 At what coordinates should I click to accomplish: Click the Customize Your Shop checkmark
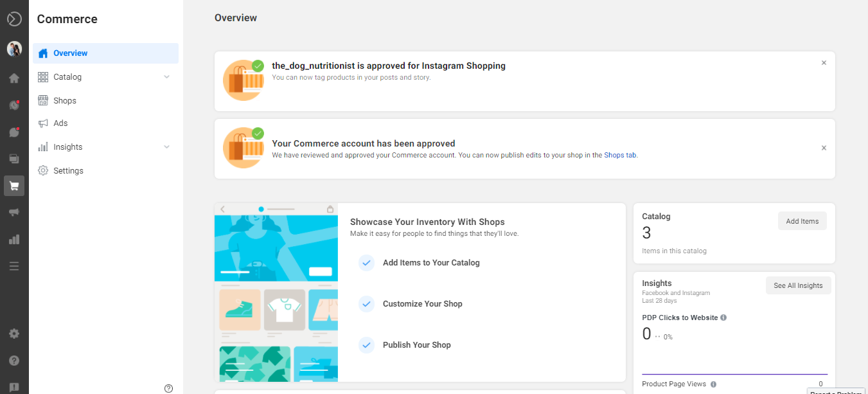pyautogui.click(x=366, y=304)
